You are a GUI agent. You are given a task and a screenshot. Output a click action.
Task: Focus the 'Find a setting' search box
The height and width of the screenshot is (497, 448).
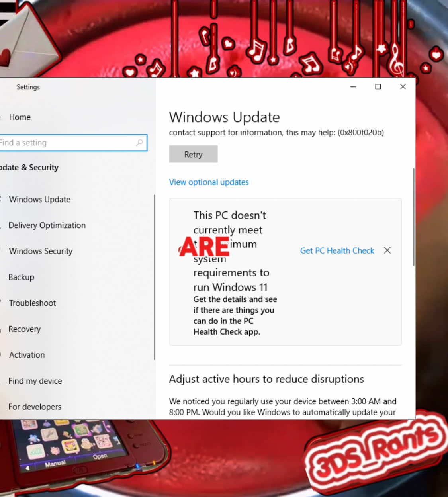point(73,143)
